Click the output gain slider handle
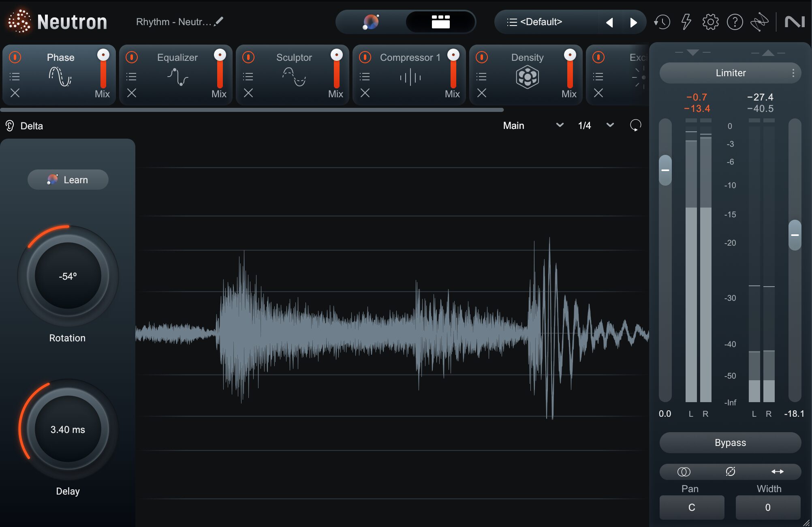 click(795, 235)
